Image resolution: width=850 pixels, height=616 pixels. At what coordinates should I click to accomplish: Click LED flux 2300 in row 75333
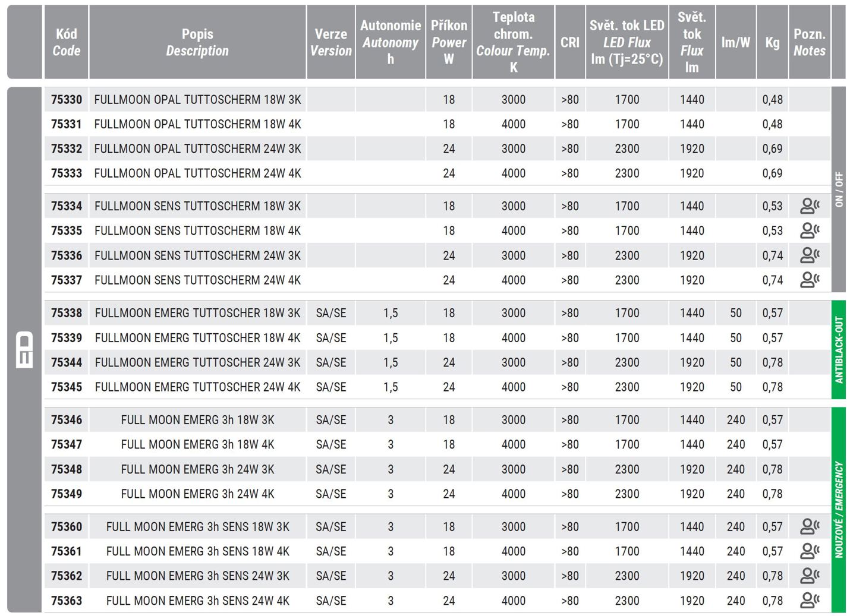click(627, 173)
